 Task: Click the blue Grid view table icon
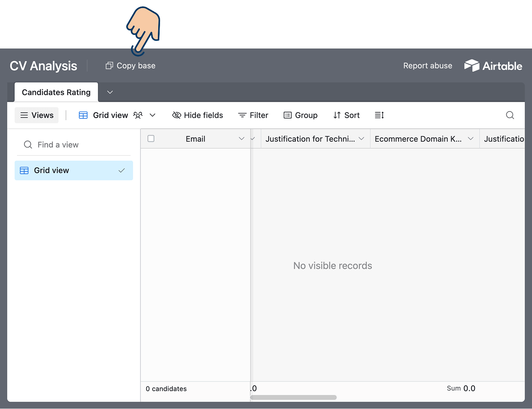pyautogui.click(x=83, y=115)
